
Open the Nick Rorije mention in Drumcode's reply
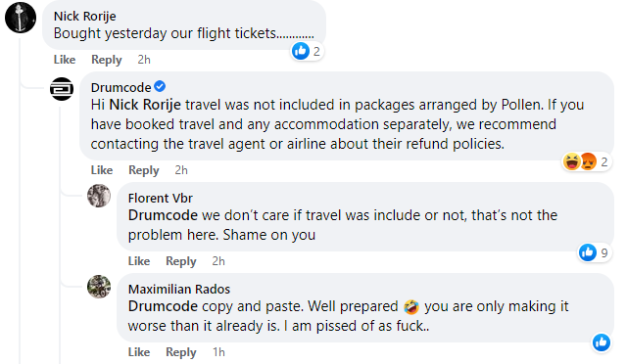tap(145, 105)
